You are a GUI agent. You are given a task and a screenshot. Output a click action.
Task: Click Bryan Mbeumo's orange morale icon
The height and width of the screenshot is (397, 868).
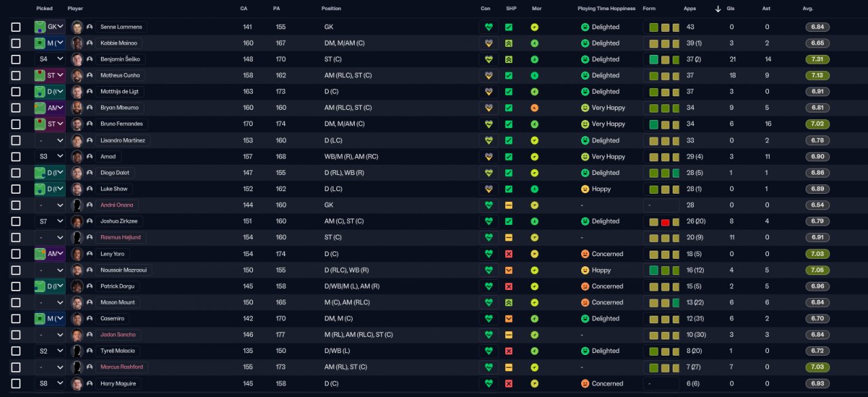(x=534, y=108)
